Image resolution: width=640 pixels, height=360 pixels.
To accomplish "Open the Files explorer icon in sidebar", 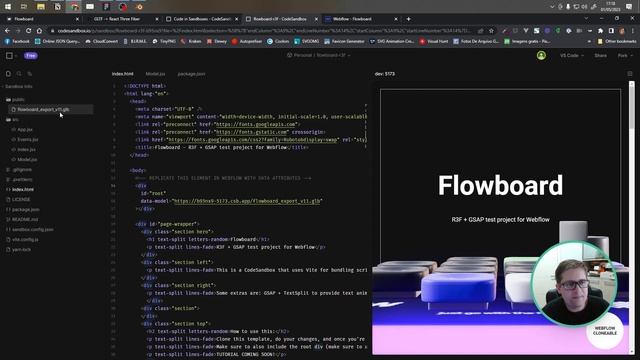I will (x=8, y=74).
